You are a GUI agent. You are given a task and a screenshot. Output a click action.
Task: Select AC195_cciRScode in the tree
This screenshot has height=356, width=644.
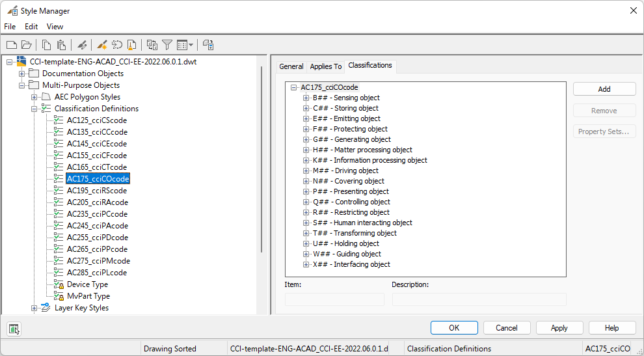pos(97,191)
